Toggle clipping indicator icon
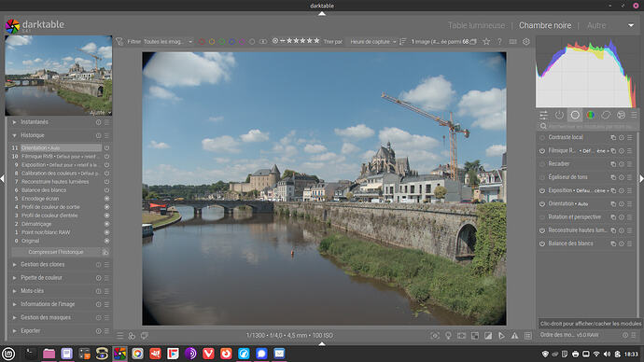The image size is (644, 362). click(488, 336)
